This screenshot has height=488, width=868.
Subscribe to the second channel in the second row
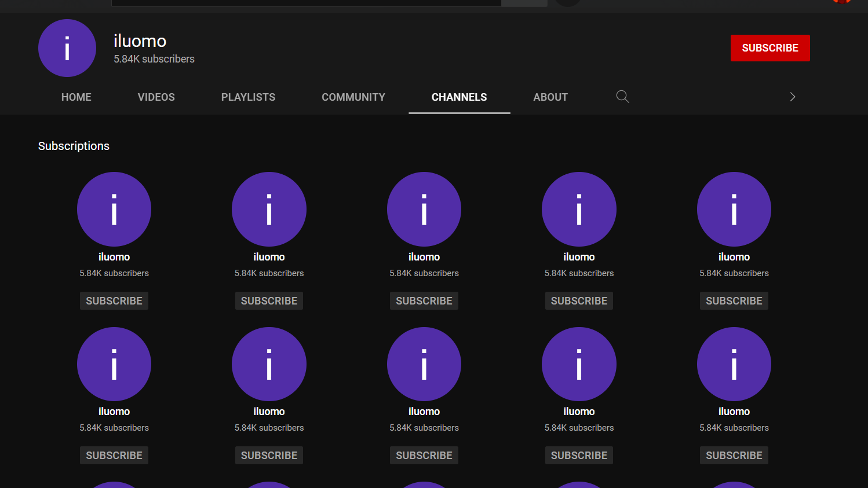269,456
